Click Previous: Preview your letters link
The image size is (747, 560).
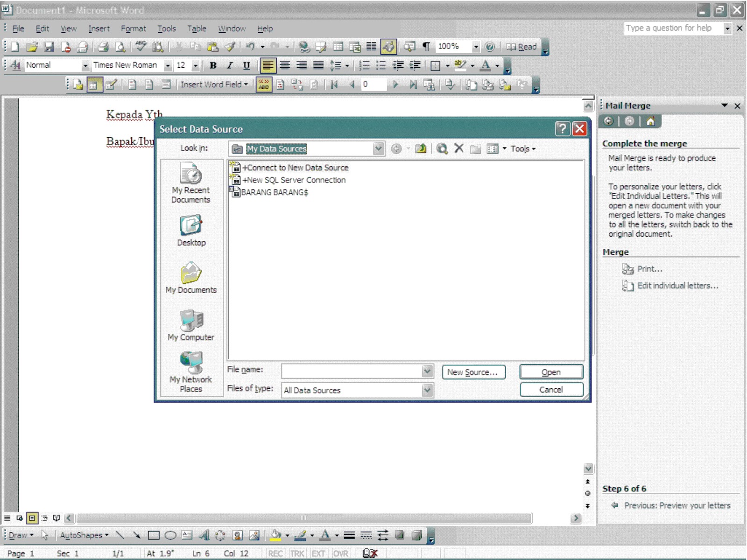coord(677,505)
